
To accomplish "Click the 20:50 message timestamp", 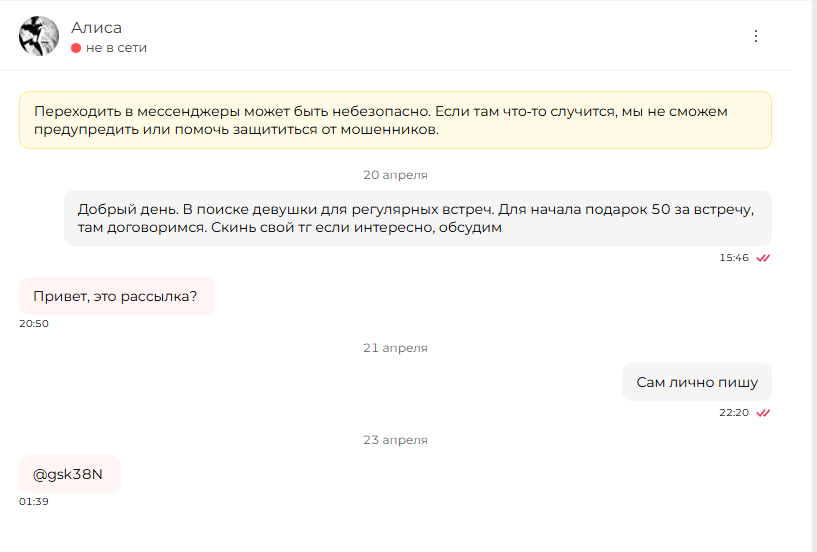I will (x=34, y=324).
